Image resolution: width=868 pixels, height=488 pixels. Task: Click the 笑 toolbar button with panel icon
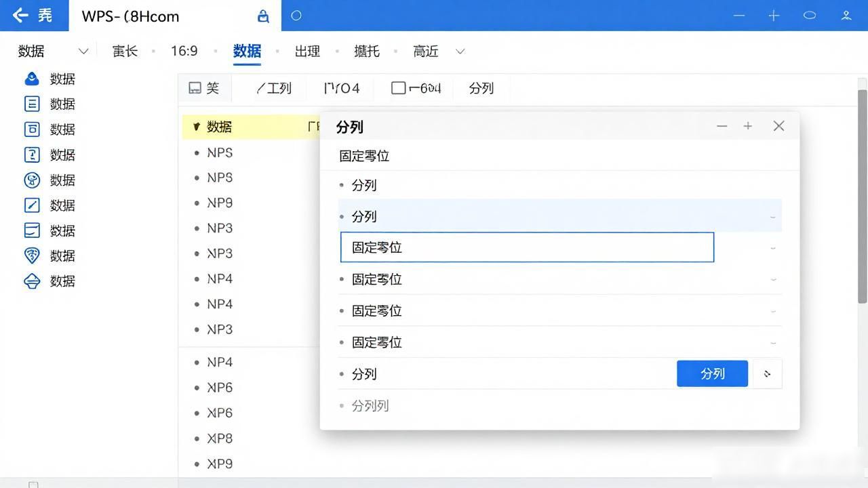(x=204, y=88)
